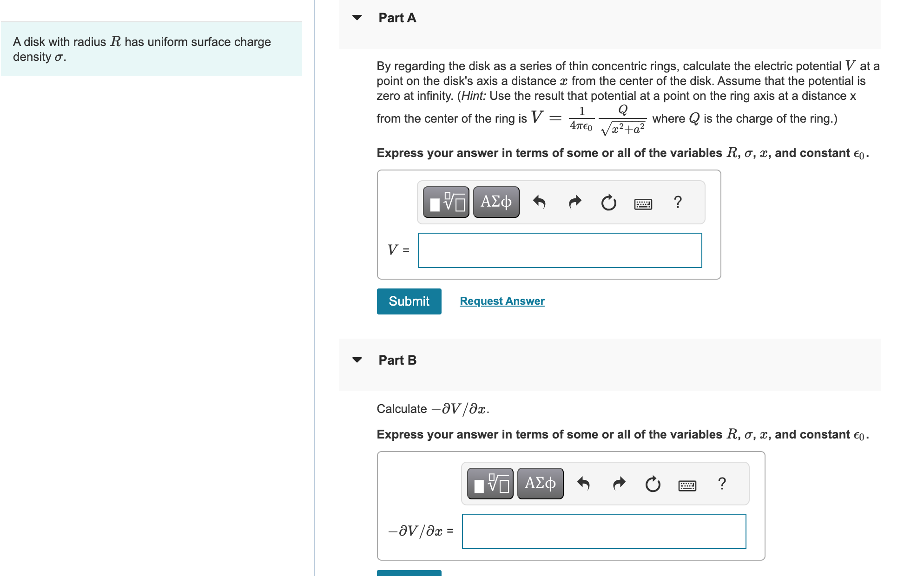
Task: Submit the Part A answer
Action: (x=409, y=301)
